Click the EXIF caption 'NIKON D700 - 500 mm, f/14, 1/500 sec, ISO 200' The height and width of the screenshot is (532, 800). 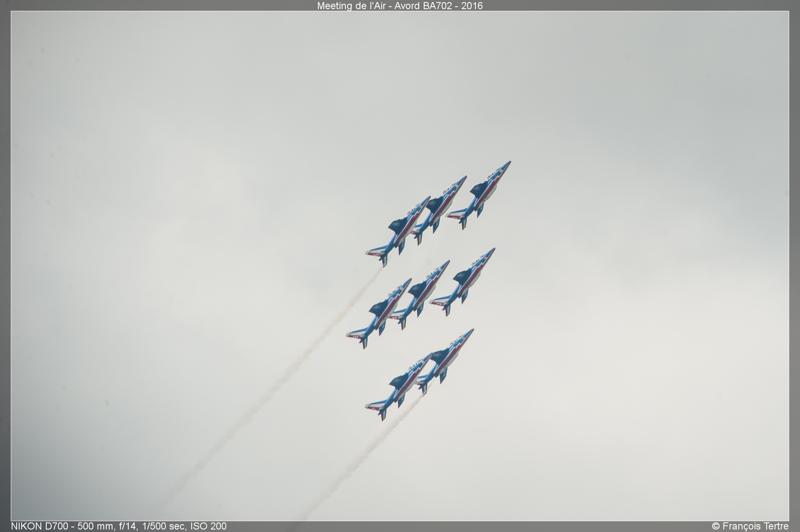119,526
